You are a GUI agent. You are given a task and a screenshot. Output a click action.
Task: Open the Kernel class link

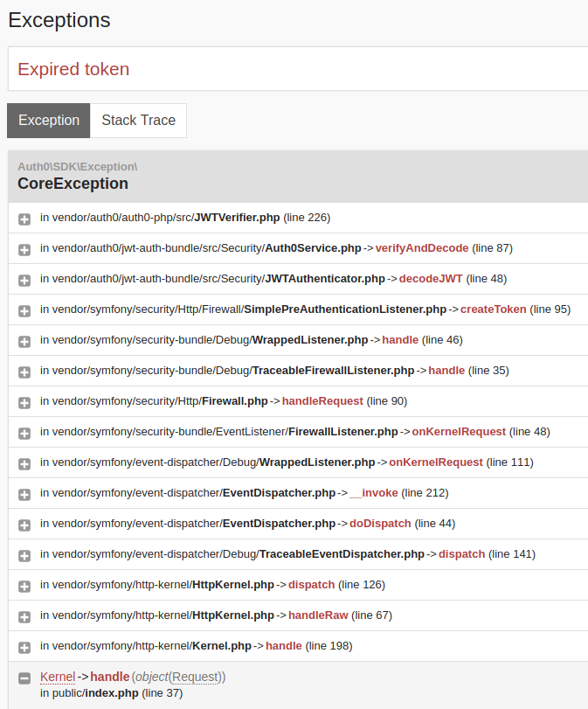pyautogui.click(x=58, y=677)
